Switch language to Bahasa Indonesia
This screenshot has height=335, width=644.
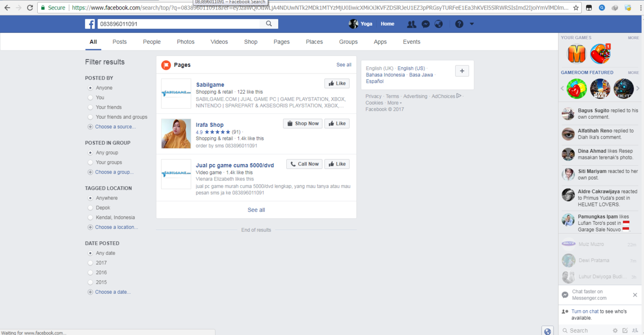[385, 75]
